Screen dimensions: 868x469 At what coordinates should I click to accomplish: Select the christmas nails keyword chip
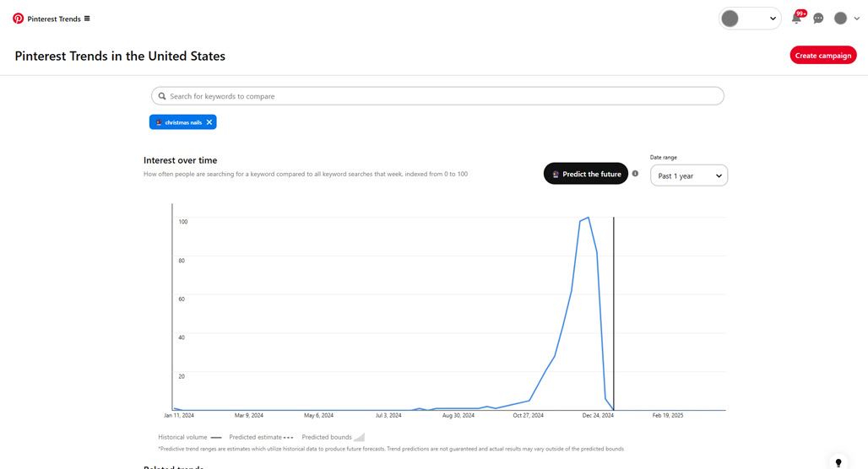pos(182,122)
